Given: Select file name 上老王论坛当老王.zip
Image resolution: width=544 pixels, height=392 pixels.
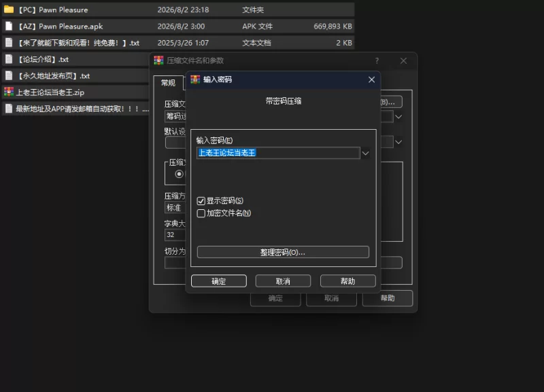Looking at the screenshot, I should coord(50,92).
